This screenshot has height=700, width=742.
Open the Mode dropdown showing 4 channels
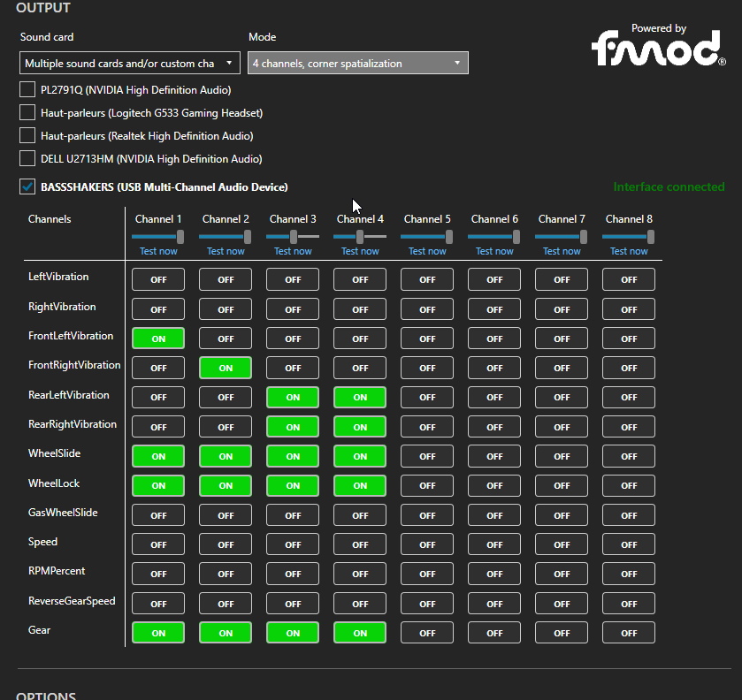coord(358,63)
